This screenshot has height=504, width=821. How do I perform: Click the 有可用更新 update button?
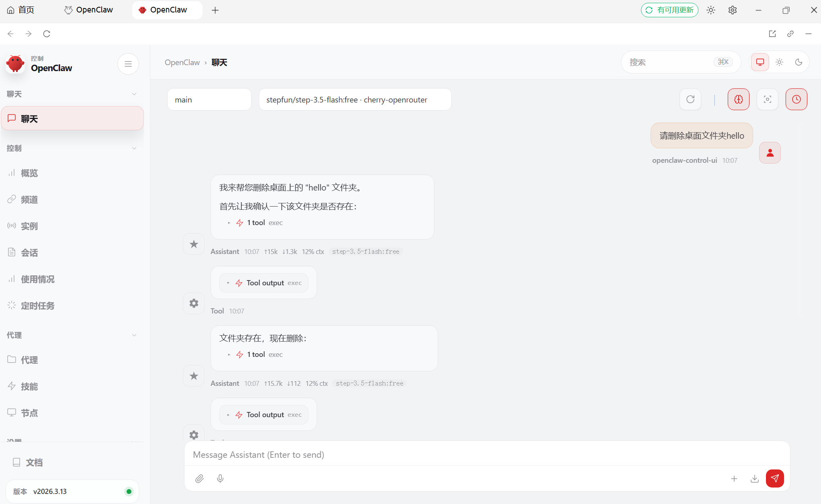click(x=669, y=10)
